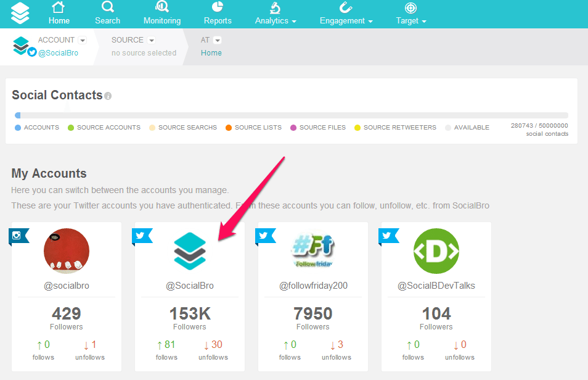
Task: Click the AVAILABLE grey legend dot
Action: (x=447, y=128)
